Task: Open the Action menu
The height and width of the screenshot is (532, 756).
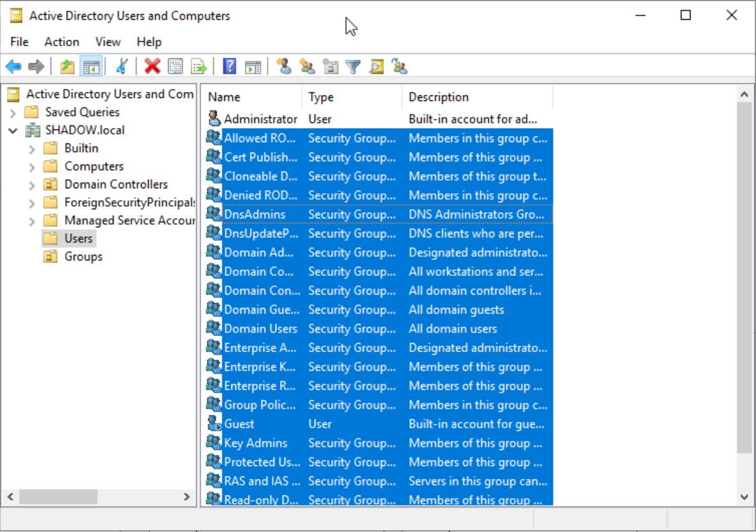Action: pos(62,42)
